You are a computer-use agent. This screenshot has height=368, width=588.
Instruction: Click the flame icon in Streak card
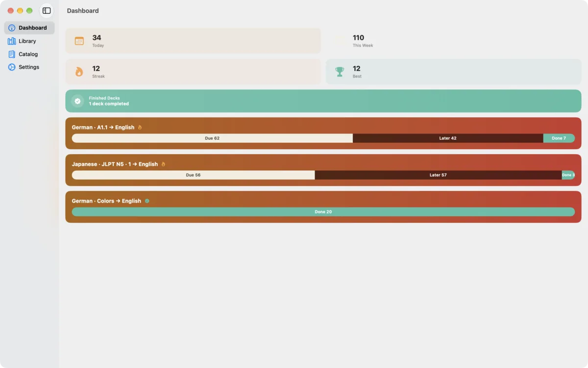point(79,72)
